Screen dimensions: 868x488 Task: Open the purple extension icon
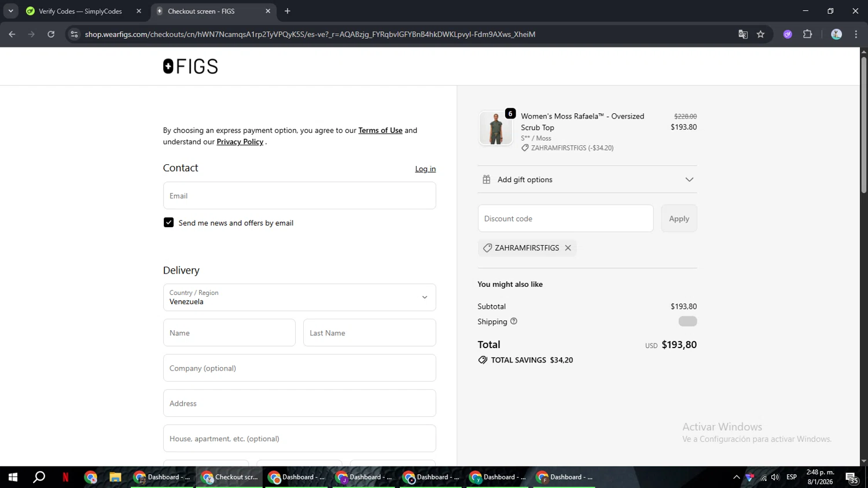(x=788, y=34)
